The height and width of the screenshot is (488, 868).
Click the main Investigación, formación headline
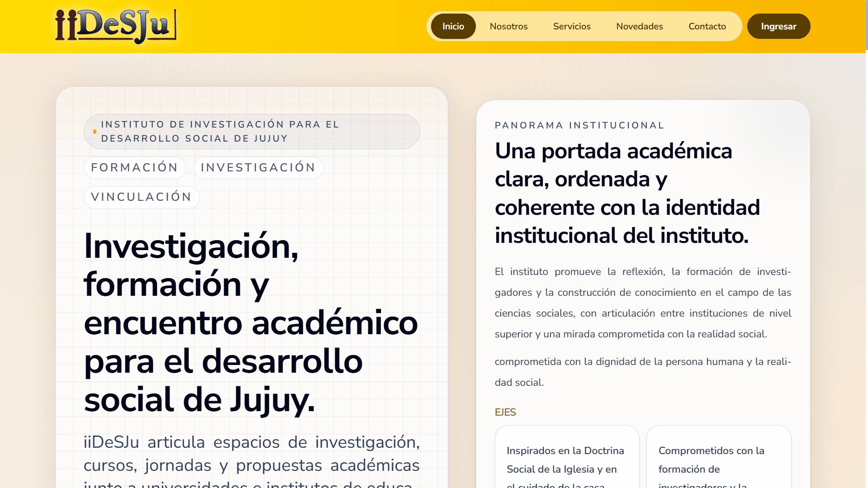click(x=251, y=323)
